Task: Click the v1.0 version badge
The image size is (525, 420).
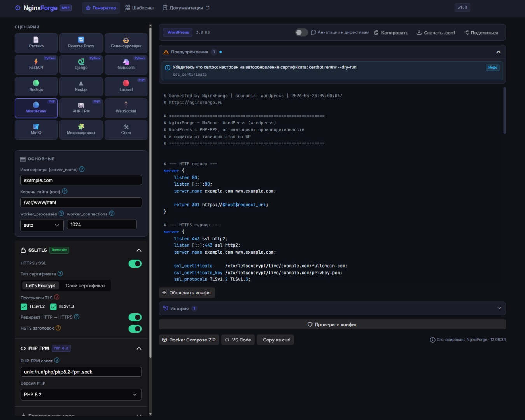Action: pos(462,8)
